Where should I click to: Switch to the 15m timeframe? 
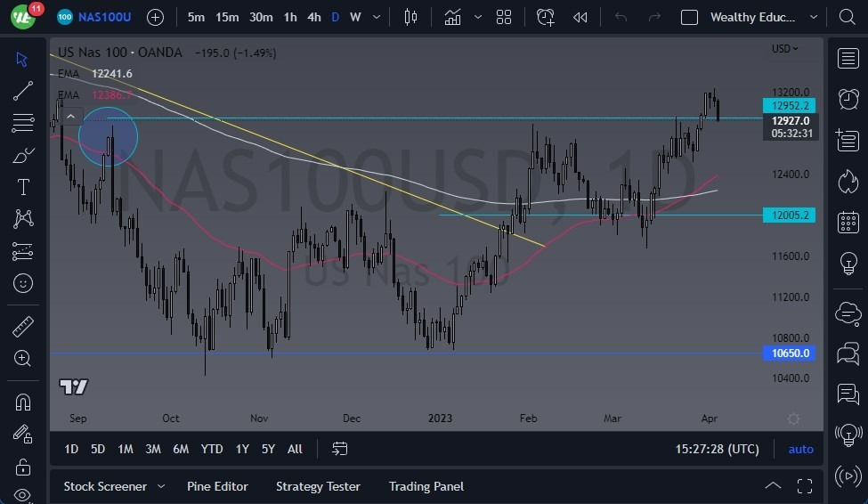click(227, 17)
